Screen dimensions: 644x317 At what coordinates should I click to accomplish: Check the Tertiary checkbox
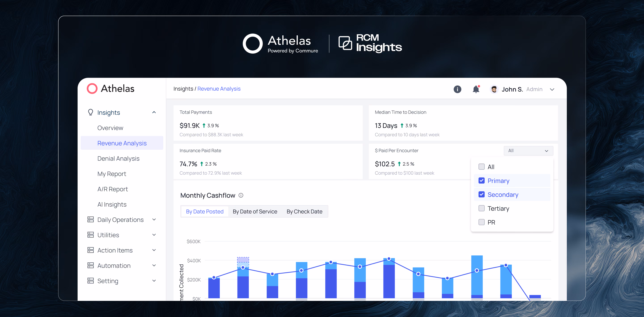pos(481,208)
